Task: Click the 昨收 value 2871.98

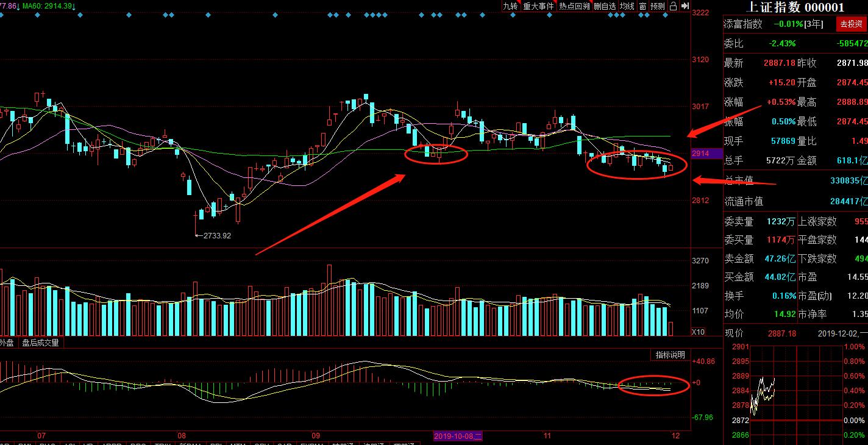Action: (852, 63)
